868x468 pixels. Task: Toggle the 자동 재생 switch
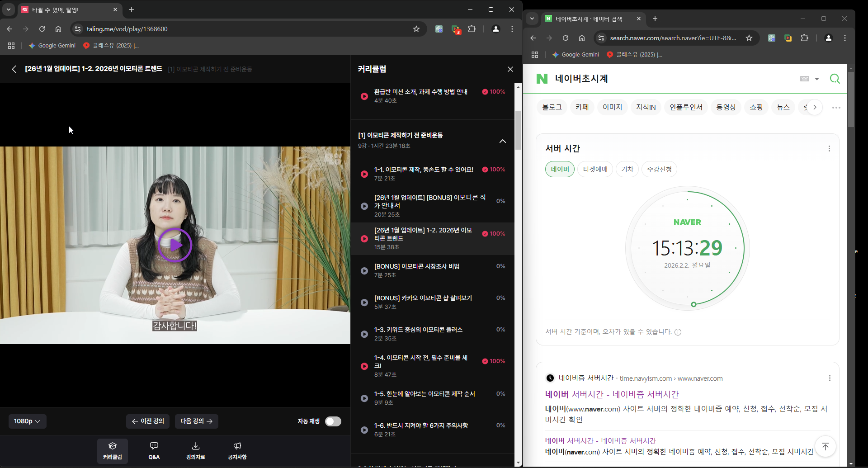pos(333,421)
